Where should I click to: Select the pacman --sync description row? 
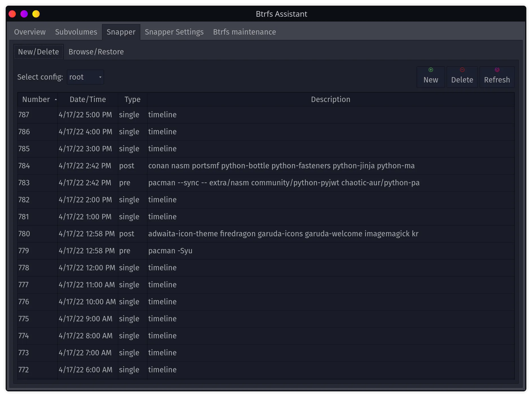click(x=330, y=183)
